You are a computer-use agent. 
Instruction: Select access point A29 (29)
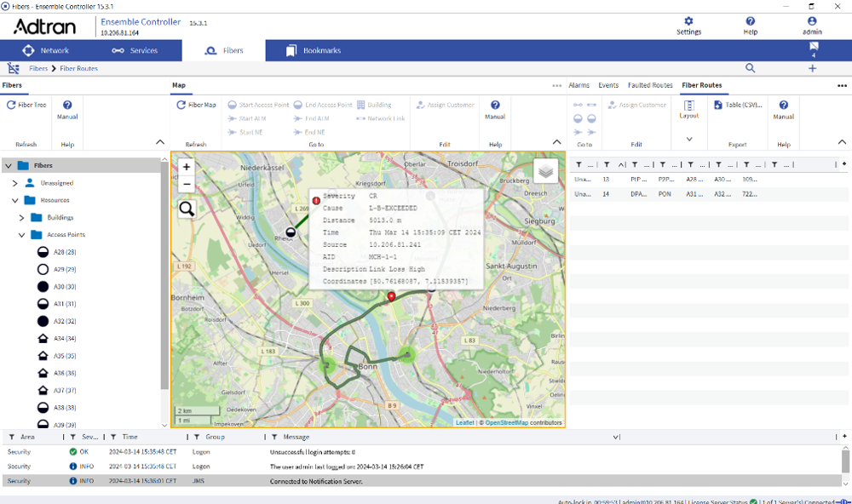(x=56, y=269)
